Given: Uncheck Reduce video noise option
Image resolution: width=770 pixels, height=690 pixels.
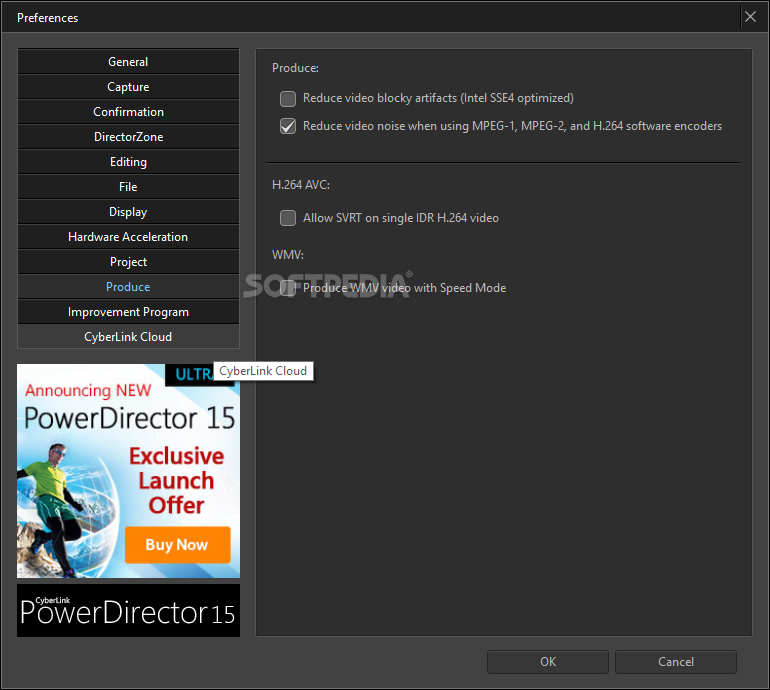Looking at the screenshot, I should point(288,126).
